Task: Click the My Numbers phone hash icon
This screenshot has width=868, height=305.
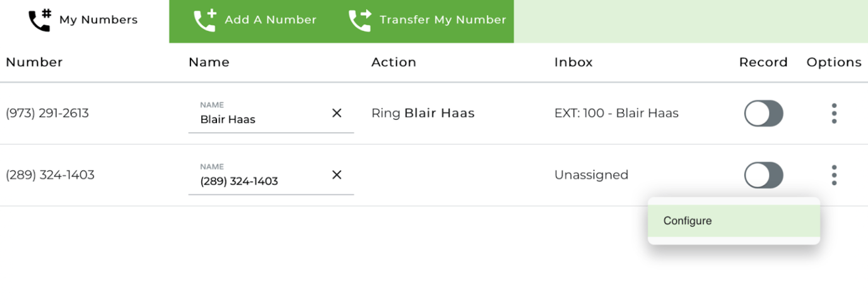Action: [x=40, y=20]
